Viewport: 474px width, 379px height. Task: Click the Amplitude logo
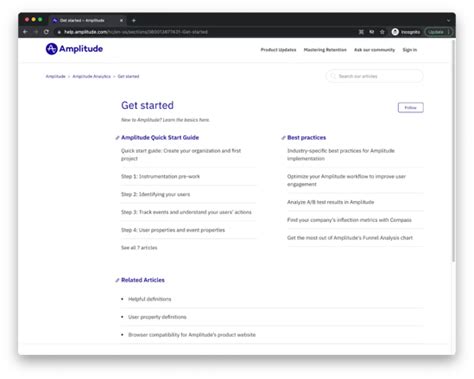pos(74,49)
